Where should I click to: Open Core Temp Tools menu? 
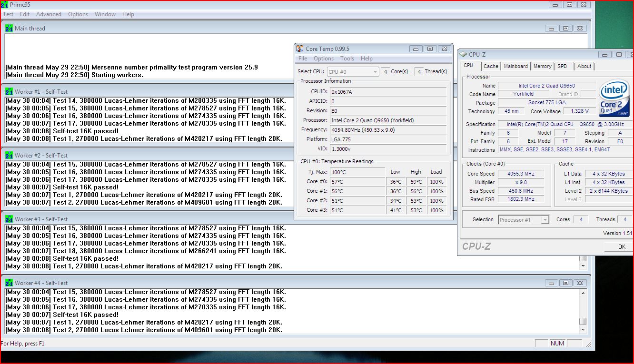coord(347,59)
